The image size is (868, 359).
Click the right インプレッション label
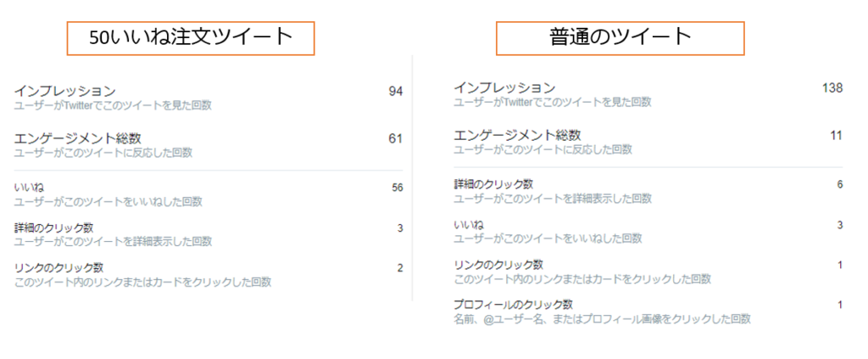point(504,87)
